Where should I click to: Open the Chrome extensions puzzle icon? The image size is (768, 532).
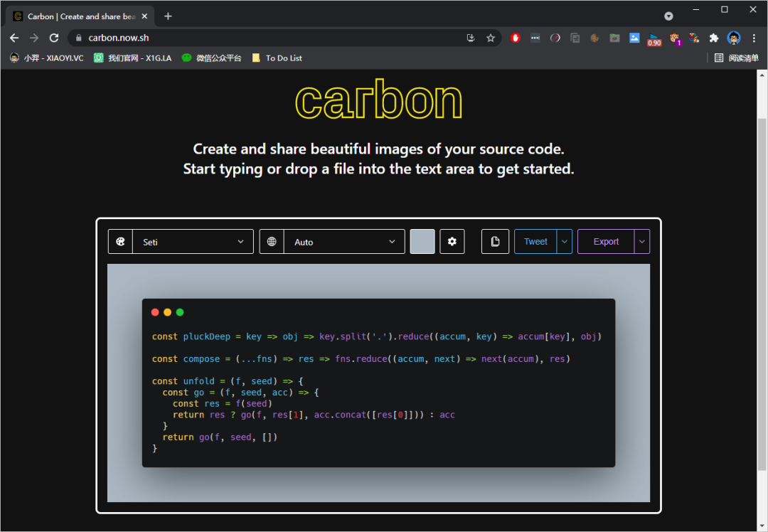(714, 38)
